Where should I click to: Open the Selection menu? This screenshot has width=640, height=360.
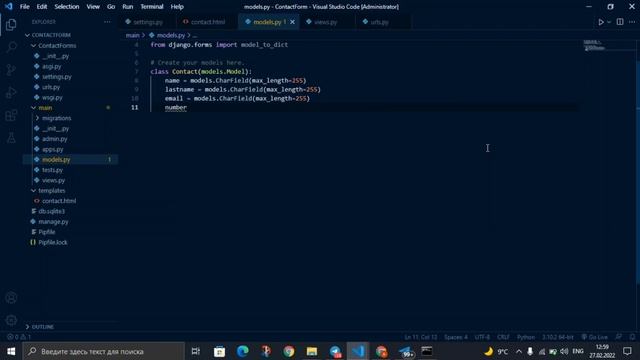[x=67, y=7]
